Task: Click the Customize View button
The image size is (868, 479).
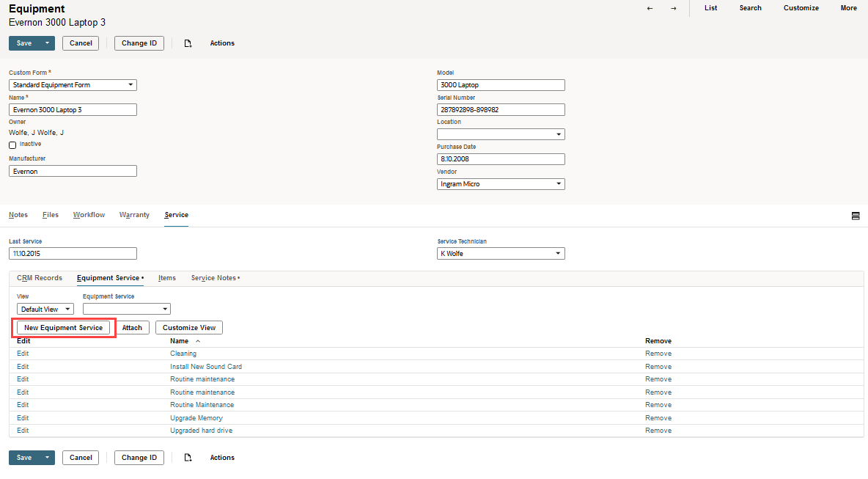Action: click(x=188, y=328)
